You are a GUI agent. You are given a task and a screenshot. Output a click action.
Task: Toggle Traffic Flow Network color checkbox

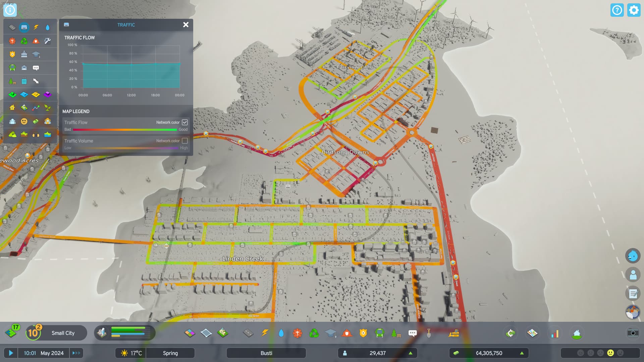(x=185, y=122)
